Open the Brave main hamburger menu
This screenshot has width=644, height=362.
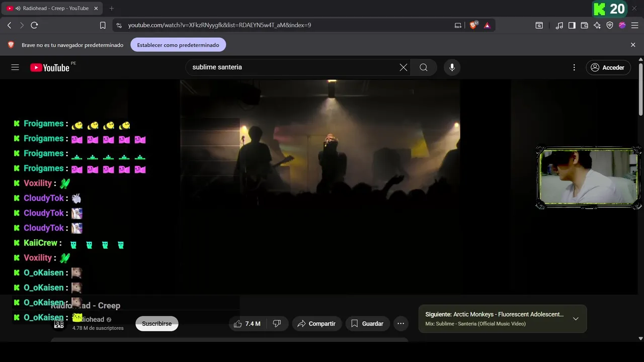tap(634, 25)
